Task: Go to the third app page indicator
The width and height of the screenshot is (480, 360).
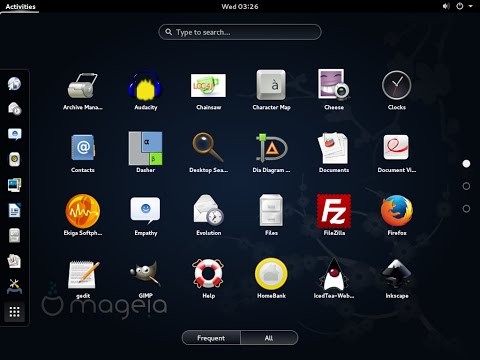Action: coord(466,209)
